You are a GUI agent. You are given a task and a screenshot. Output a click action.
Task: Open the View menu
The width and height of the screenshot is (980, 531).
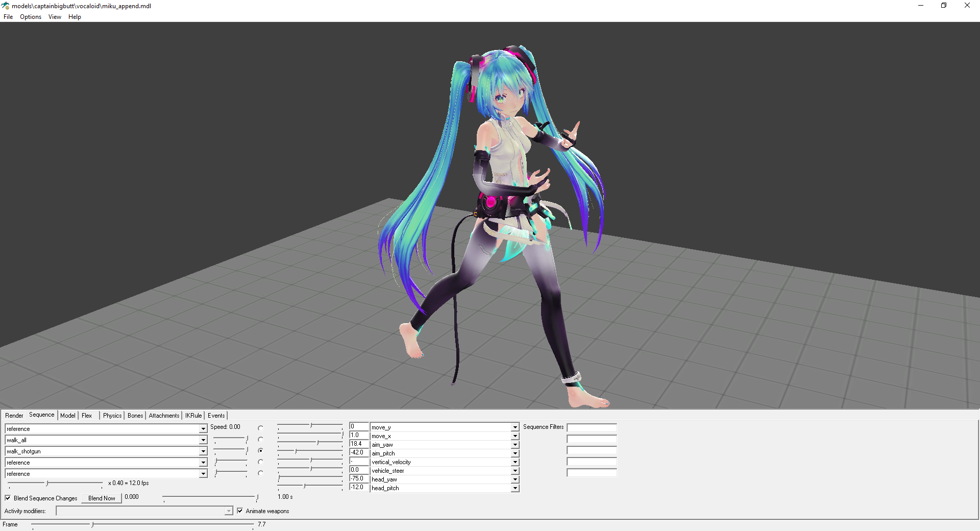(55, 17)
